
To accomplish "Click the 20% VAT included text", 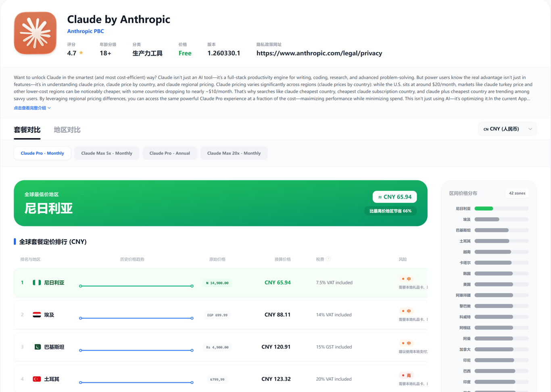I will (x=334, y=379).
